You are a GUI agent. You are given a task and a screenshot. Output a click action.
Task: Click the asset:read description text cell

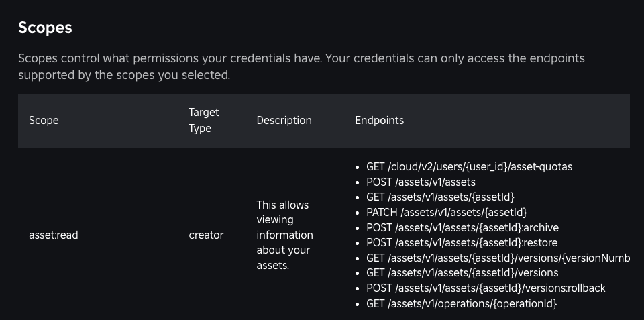click(284, 235)
